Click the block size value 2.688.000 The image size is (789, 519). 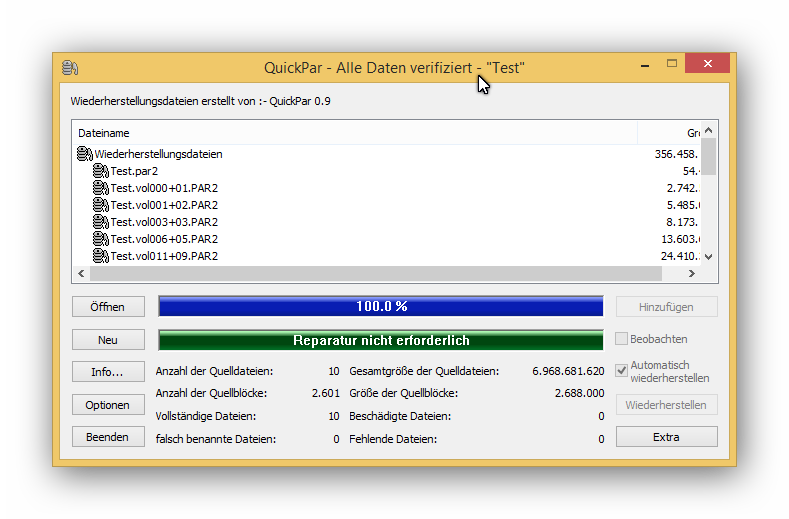pos(580,393)
